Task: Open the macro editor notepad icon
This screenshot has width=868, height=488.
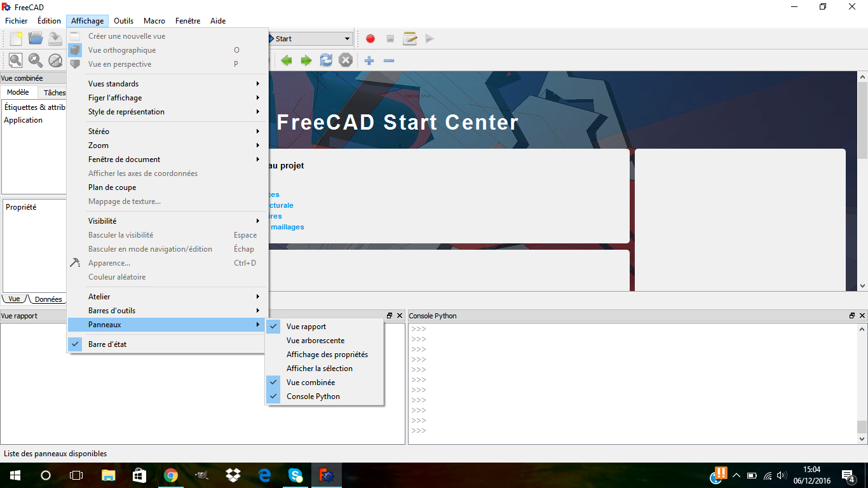Action: [410, 39]
